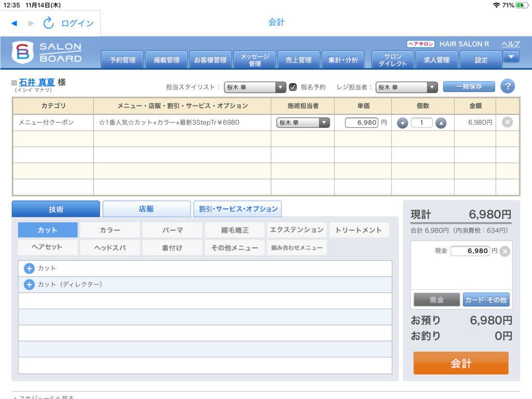Image resolution: width=532 pixels, height=399 pixels.
Task: Open help via the circular ? icon
Action: [x=507, y=86]
